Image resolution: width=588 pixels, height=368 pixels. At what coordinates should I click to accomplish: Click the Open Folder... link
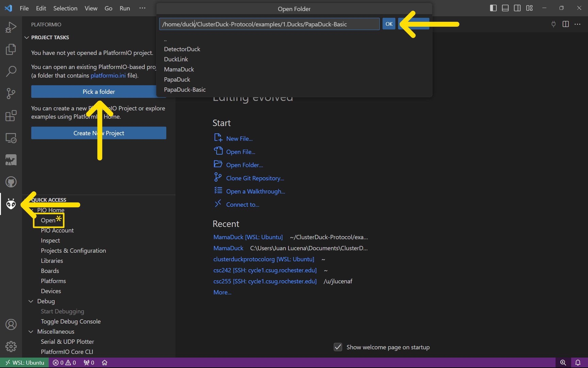(x=244, y=165)
